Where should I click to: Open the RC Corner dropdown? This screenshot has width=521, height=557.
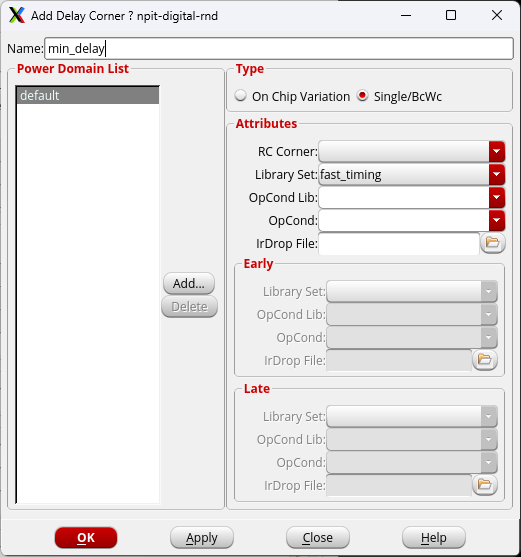point(496,151)
